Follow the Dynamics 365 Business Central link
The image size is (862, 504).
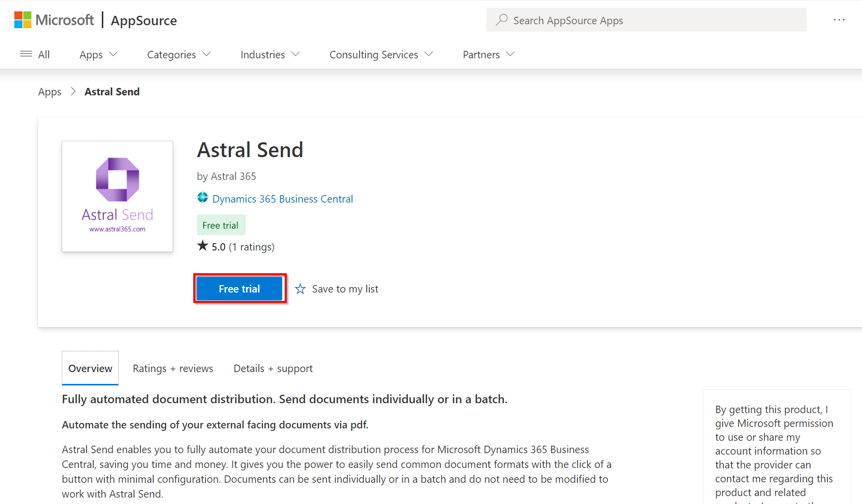pyautogui.click(x=282, y=199)
